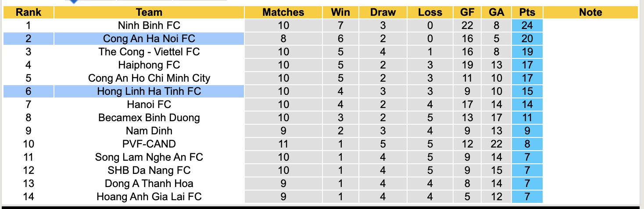This screenshot has height=209, width=644.
Task: Select Dong A Thanh Hoa team
Action: pyautogui.click(x=149, y=184)
